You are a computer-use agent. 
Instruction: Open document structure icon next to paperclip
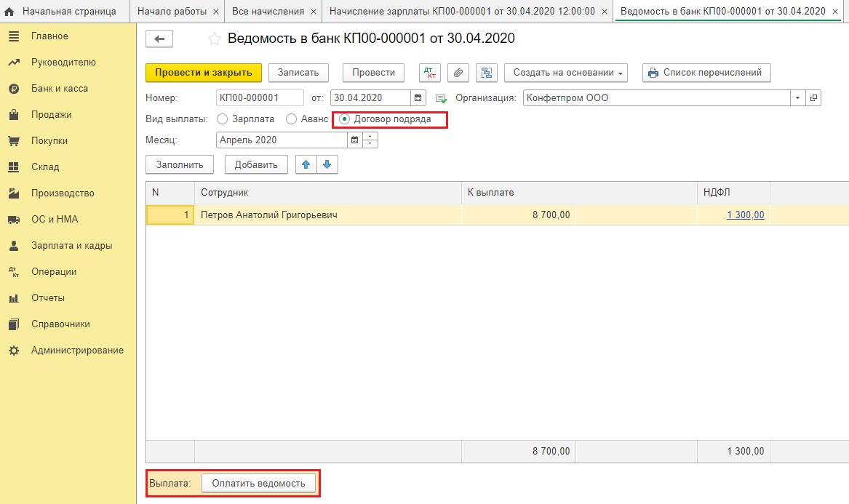pyautogui.click(x=487, y=73)
